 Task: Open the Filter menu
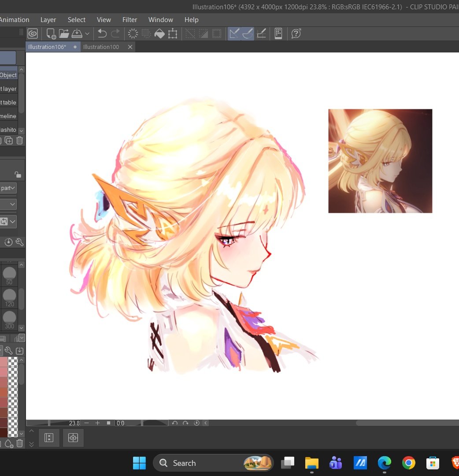130,20
